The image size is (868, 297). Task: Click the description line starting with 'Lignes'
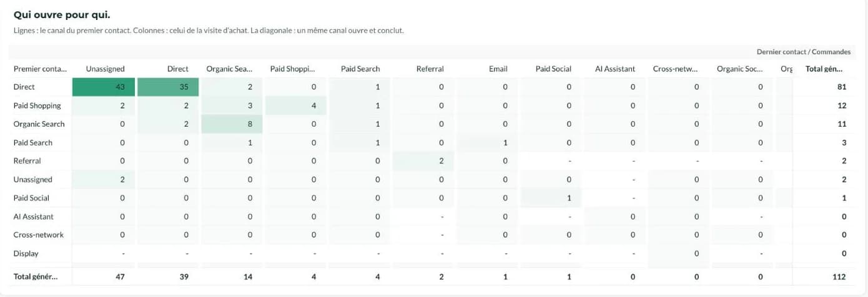pos(209,31)
